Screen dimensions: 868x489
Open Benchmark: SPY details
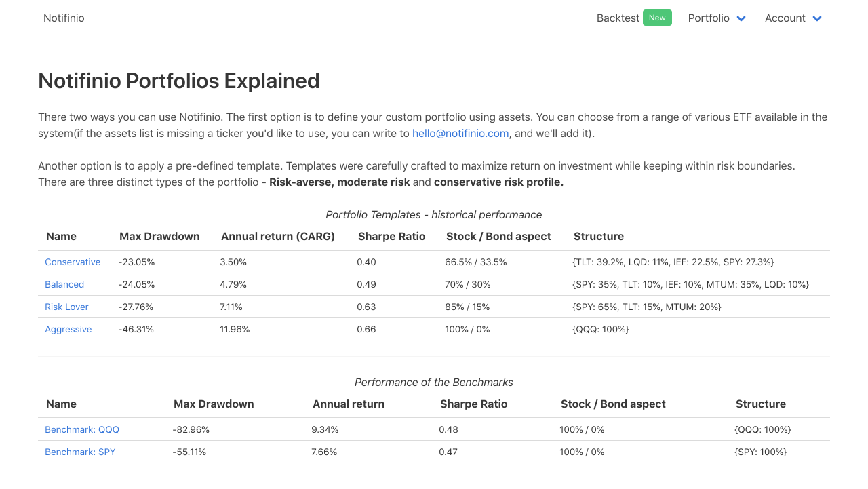click(x=80, y=452)
